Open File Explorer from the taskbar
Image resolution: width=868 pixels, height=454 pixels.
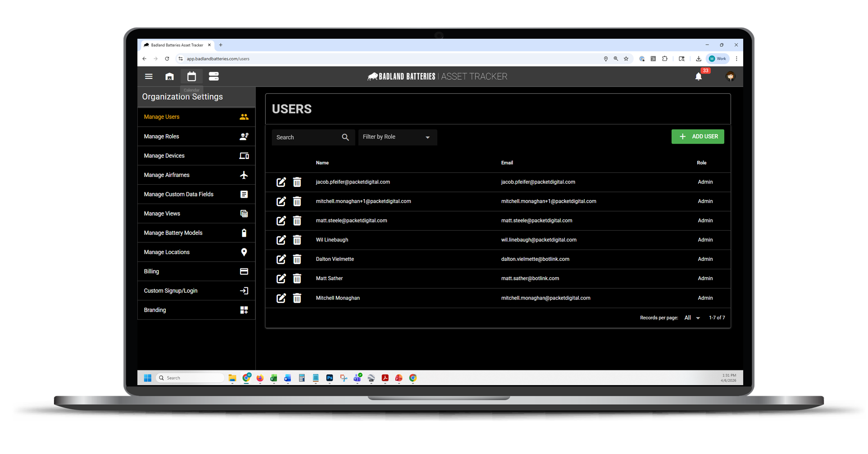click(232, 378)
